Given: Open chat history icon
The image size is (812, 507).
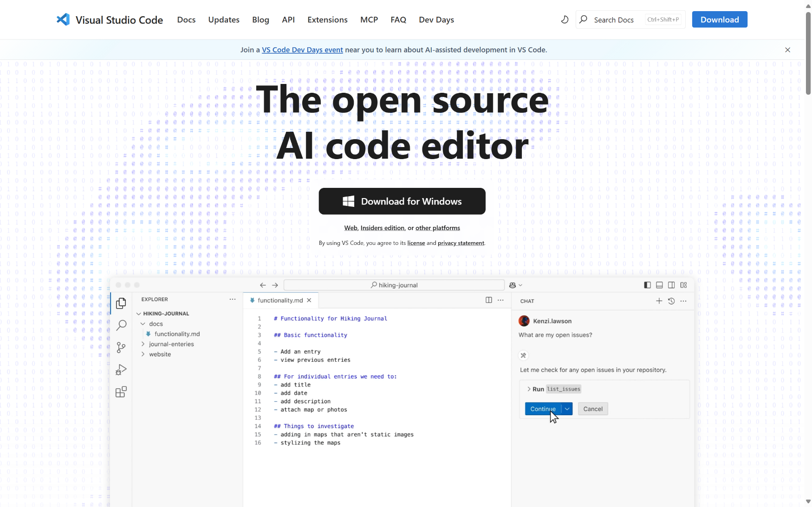Looking at the screenshot, I should (671, 301).
